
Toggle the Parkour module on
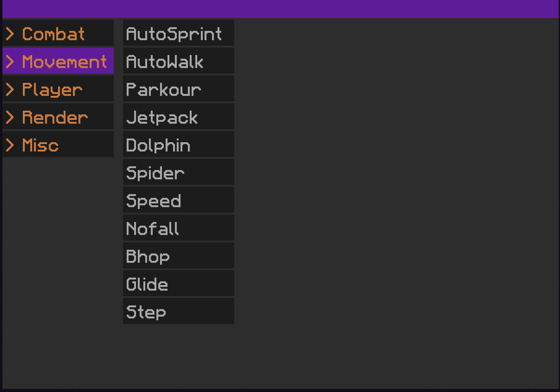click(179, 88)
